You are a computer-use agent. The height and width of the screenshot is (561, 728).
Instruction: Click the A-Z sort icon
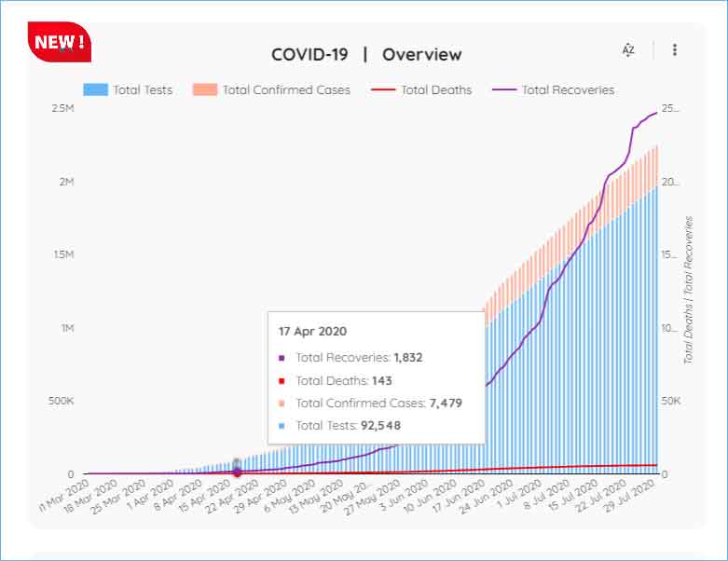(628, 50)
